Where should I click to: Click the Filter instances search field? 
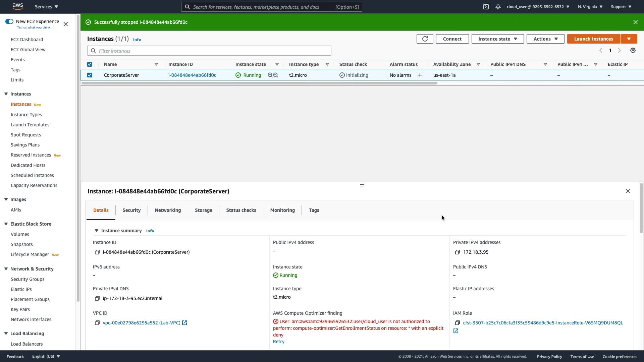click(x=209, y=51)
